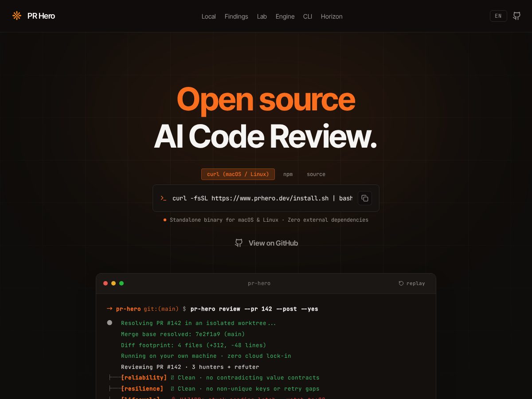Click the pr-hero terminal title
532x399 pixels.
click(x=259, y=283)
